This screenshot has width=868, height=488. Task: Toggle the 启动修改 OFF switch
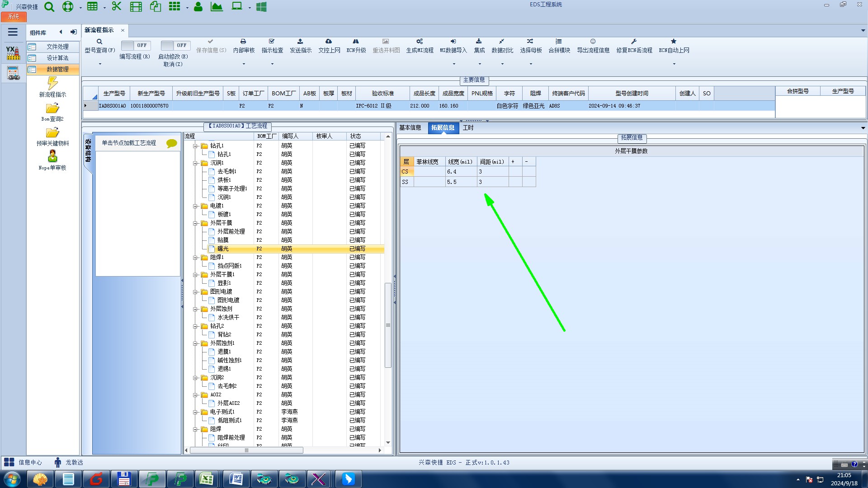click(175, 45)
